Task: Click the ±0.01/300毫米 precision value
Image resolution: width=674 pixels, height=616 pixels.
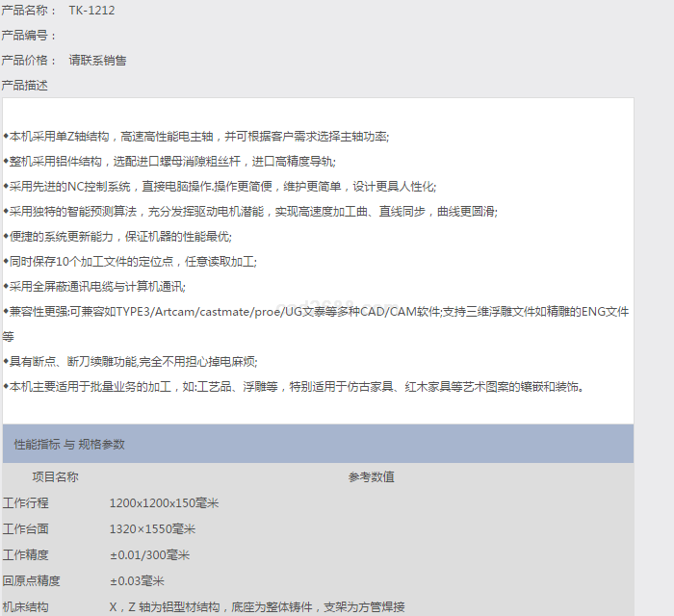Action: pyautogui.click(x=149, y=555)
